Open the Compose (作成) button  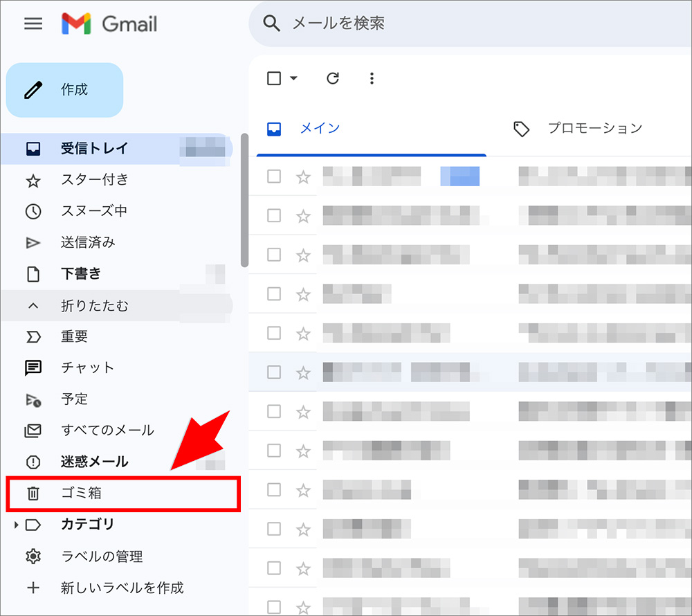(64, 89)
